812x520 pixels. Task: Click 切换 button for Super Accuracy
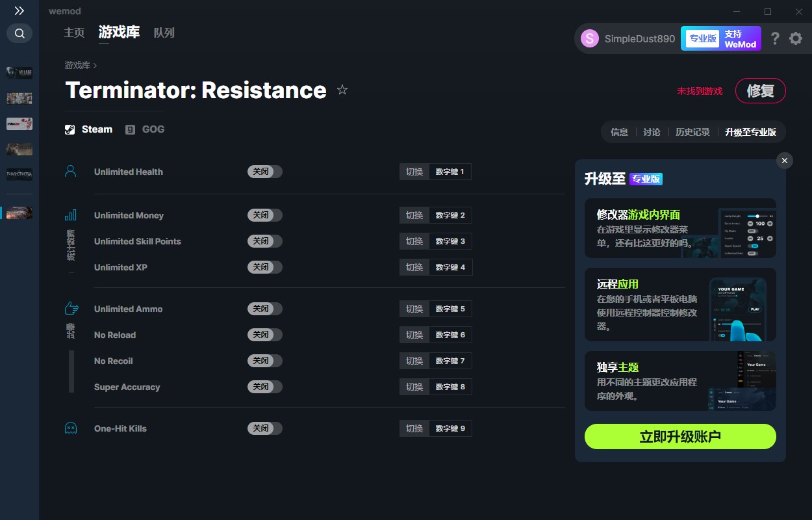point(414,387)
